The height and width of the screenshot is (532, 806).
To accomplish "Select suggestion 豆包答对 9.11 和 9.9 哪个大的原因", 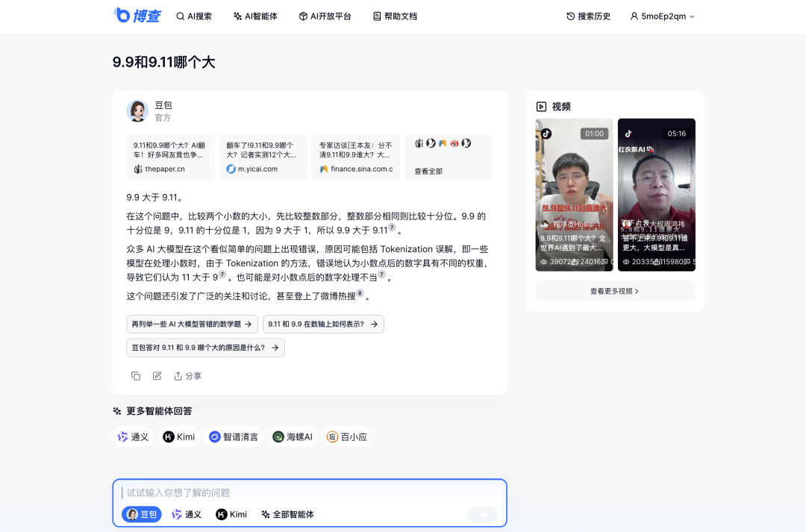I will [x=206, y=348].
